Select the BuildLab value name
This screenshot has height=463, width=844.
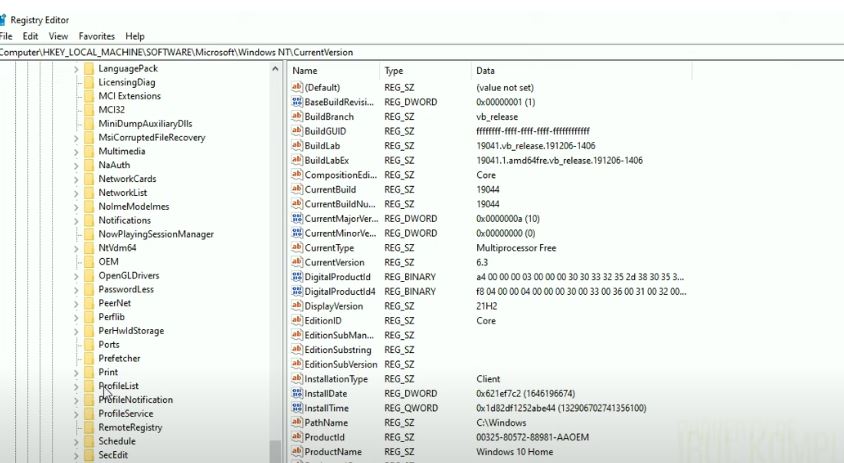point(322,145)
